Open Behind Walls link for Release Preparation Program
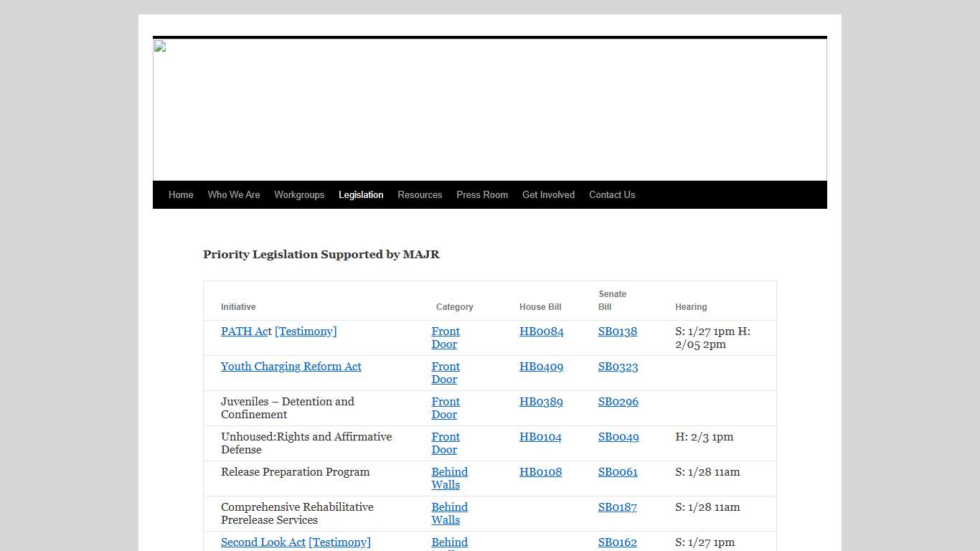Image resolution: width=980 pixels, height=551 pixels. point(449,478)
